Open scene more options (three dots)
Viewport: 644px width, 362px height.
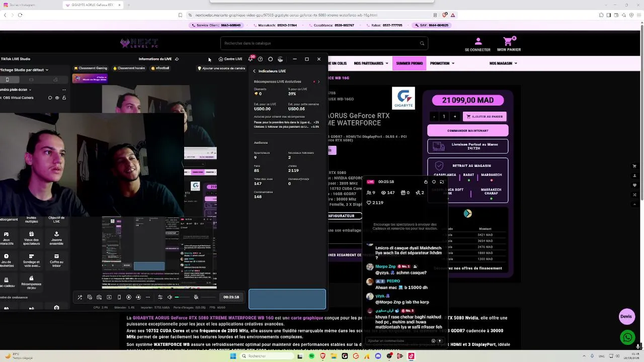coord(64,89)
